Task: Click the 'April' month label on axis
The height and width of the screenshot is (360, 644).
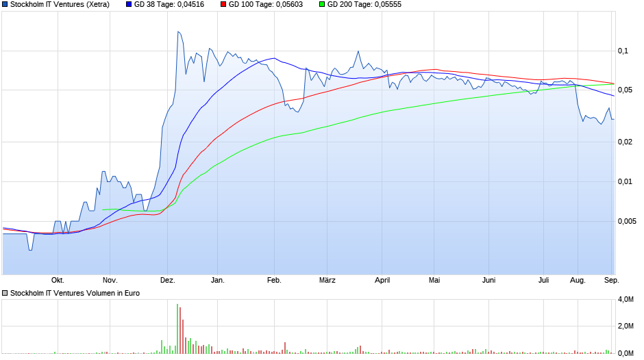Action: point(382,280)
